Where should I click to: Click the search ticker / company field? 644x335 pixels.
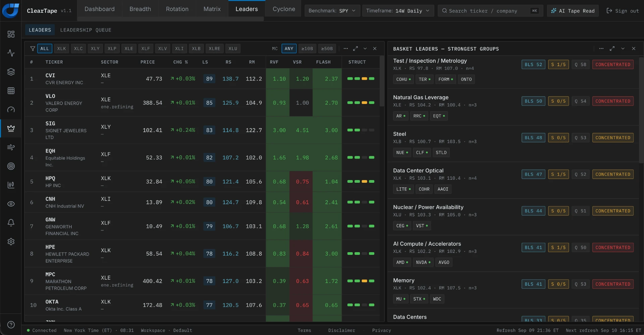point(490,11)
